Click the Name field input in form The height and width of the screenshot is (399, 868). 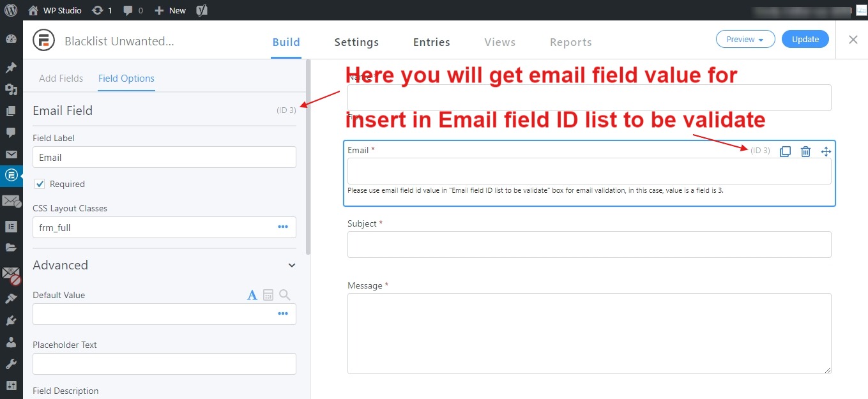589,98
